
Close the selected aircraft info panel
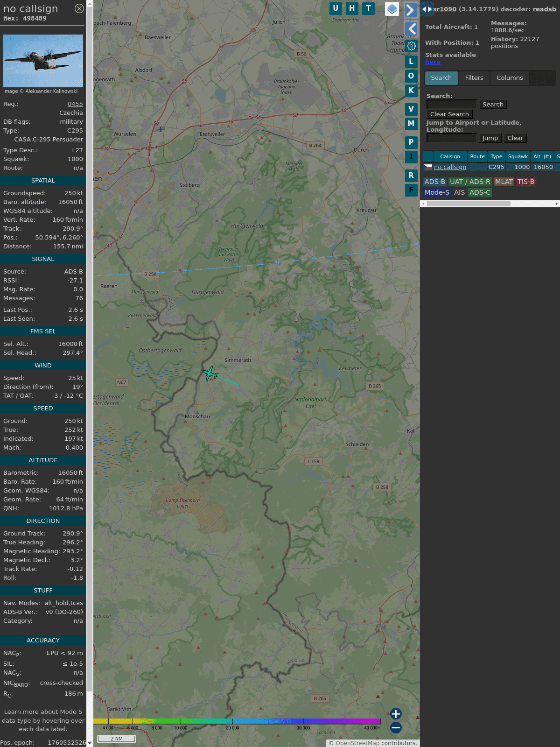pos(79,8)
